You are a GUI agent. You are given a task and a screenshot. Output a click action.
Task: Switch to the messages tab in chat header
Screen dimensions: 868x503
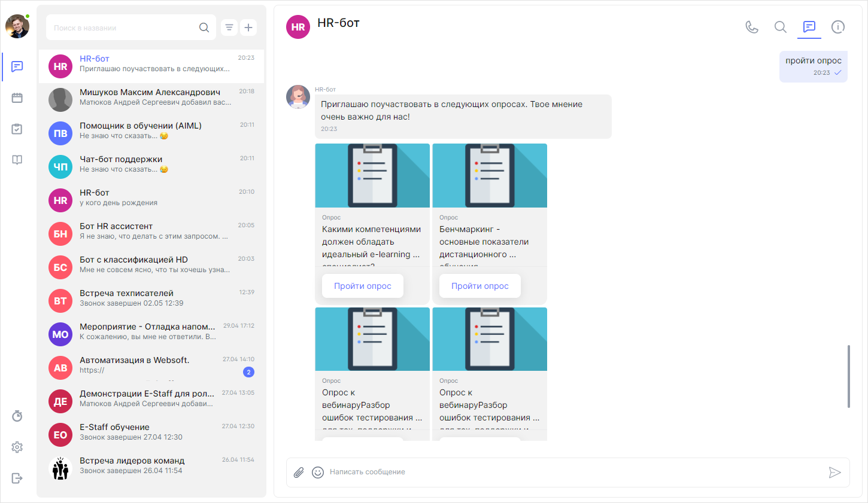pyautogui.click(x=809, y=27)
